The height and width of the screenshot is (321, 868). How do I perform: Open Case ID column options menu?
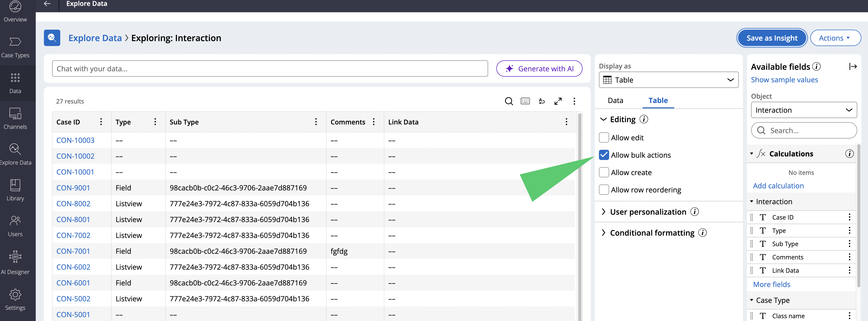click(101, 122)
